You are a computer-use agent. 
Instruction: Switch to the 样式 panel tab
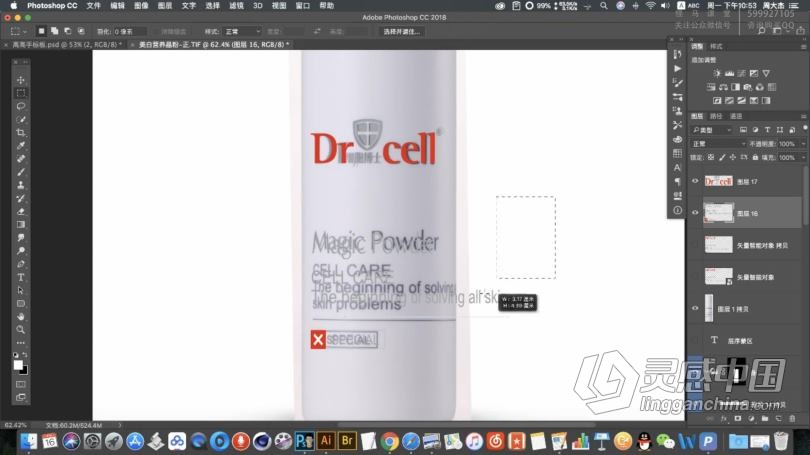[716, 46]
